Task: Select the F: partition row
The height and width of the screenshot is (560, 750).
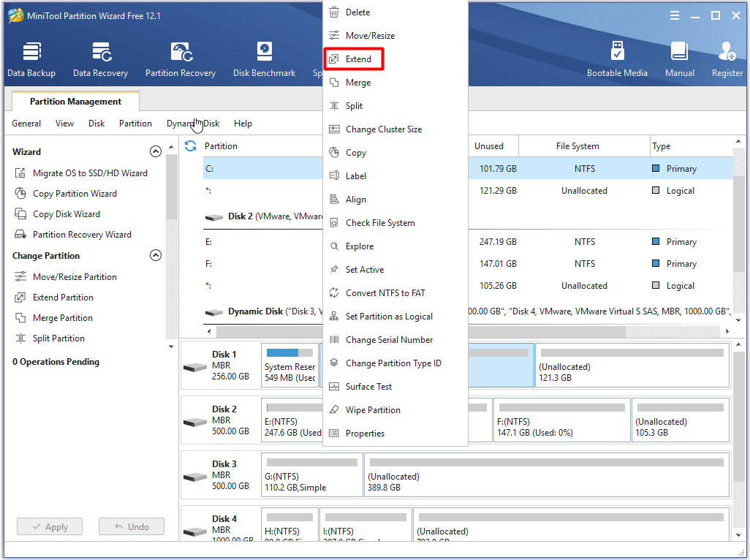Action: pos(468,264)
